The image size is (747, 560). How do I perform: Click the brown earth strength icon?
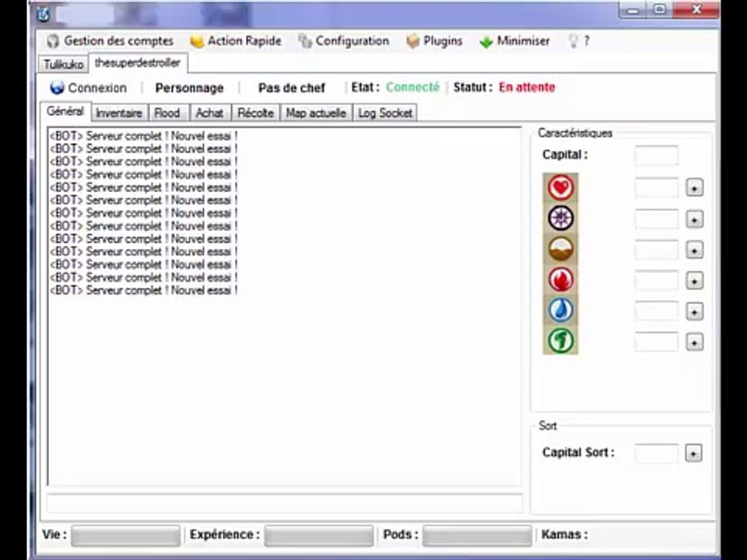pyautogui.click(x=561, y=249)
